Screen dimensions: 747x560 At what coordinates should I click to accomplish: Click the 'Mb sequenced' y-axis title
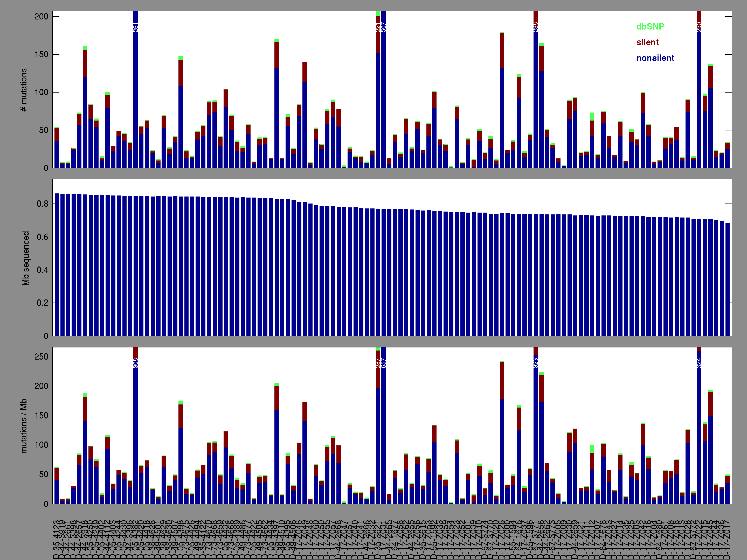coord(26,258)
